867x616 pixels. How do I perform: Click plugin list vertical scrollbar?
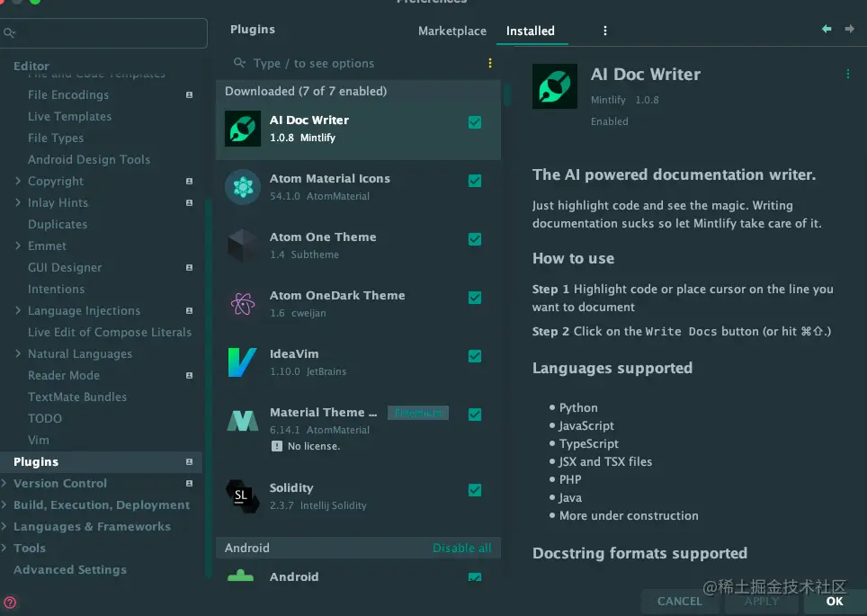pyautogui.click(x=506, y=94)
